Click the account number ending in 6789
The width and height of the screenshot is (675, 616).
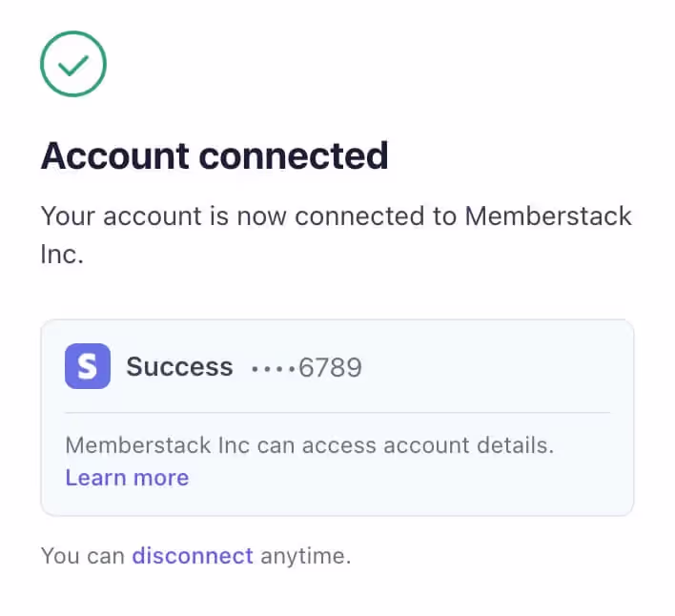coord(330,368)
